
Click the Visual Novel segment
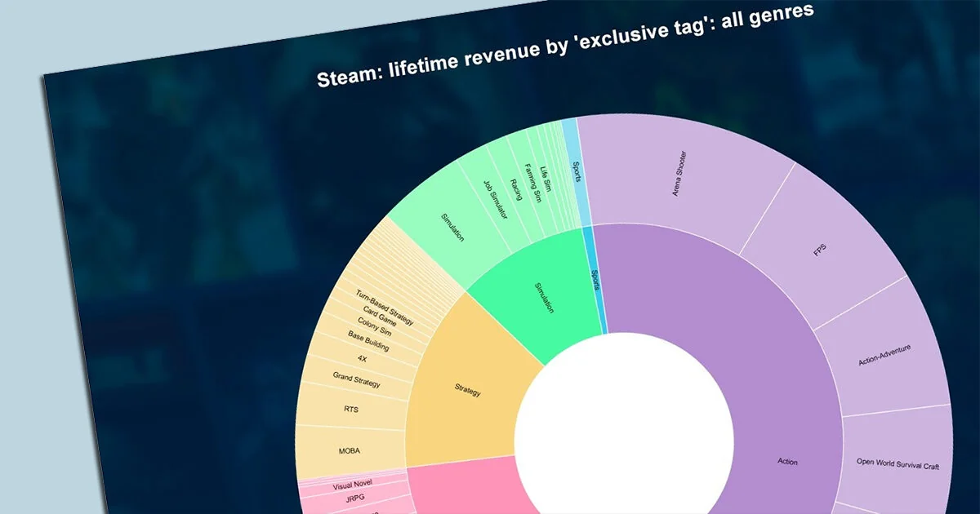point(352,485)
